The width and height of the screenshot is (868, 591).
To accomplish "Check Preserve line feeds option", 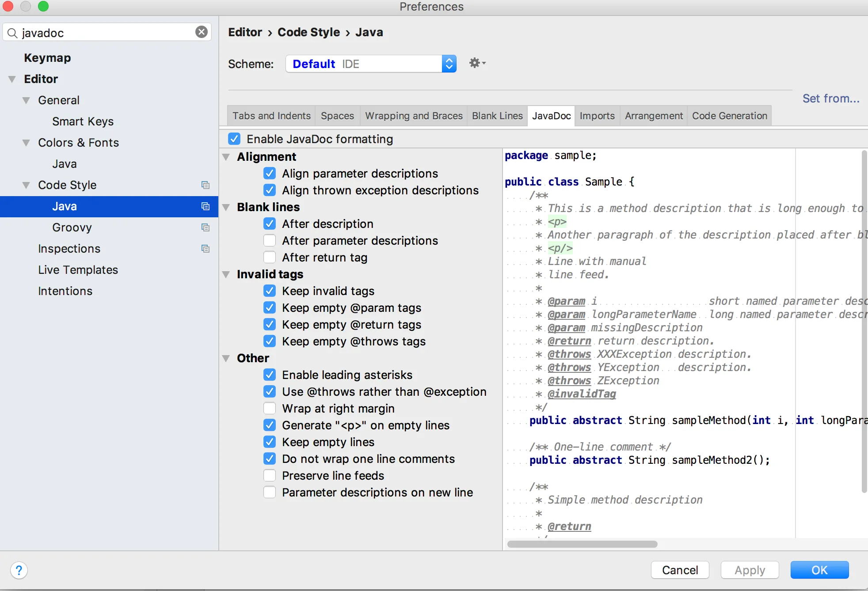I will 270,476.
